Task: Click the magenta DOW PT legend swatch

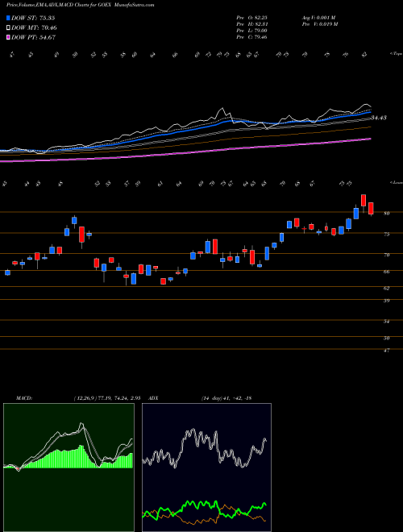Action: point(9,37)
